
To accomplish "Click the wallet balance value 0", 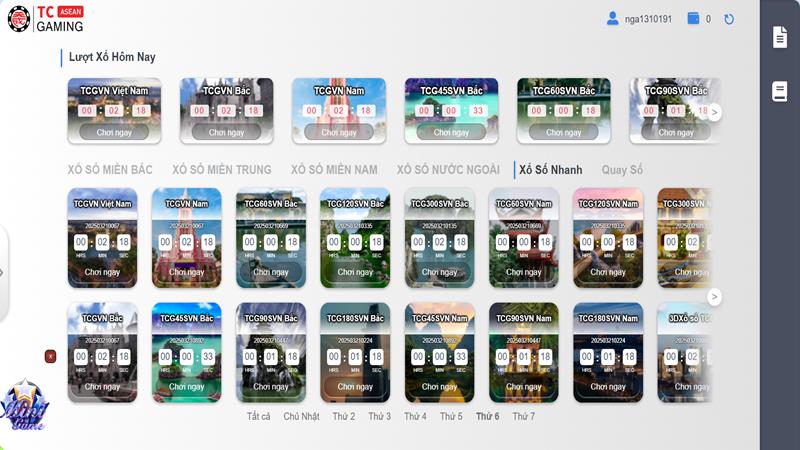I will 708,19.
